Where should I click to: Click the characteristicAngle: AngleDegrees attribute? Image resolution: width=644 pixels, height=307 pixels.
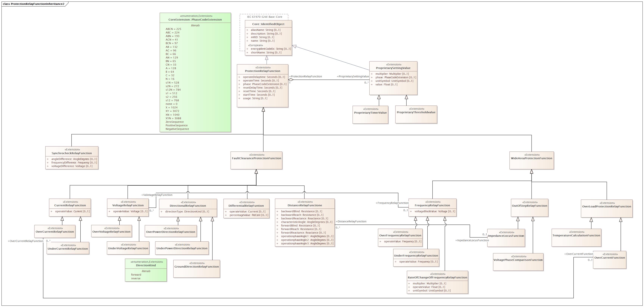coord(307,222)
